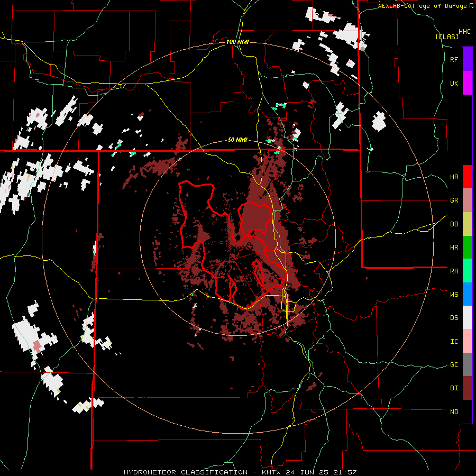
Task: Click the UK legend label
Action: point(454,83)
